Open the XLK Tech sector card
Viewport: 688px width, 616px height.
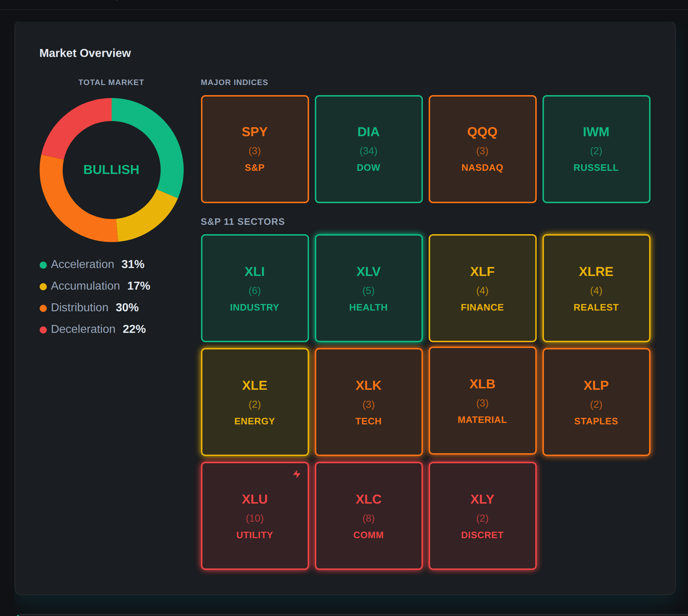pos(368,402)
